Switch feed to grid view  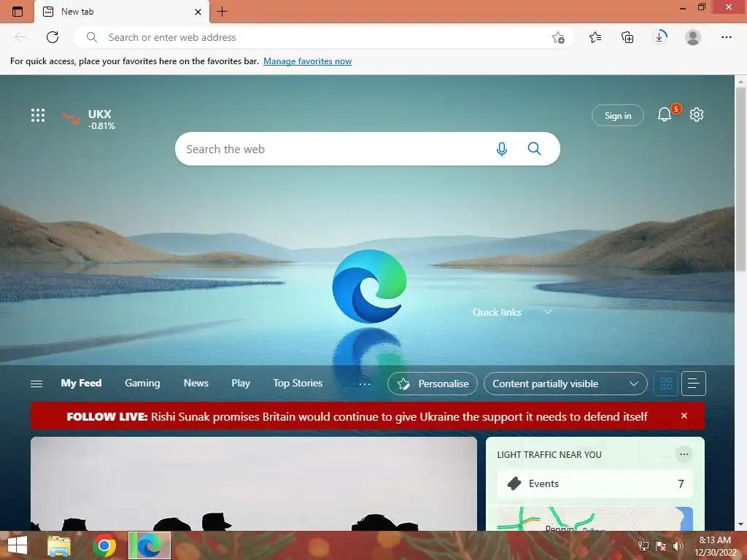click(x=665, y=384)
